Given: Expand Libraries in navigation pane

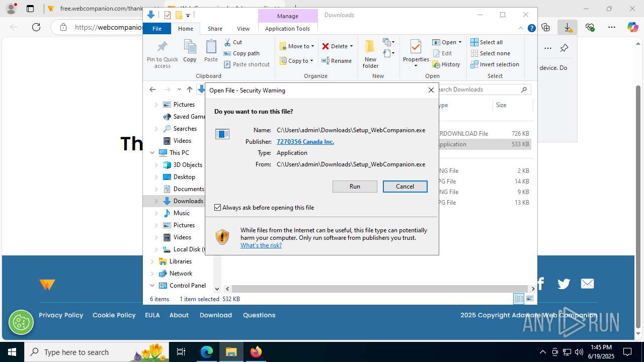Looking at the screenshot, I should point(152,261).
